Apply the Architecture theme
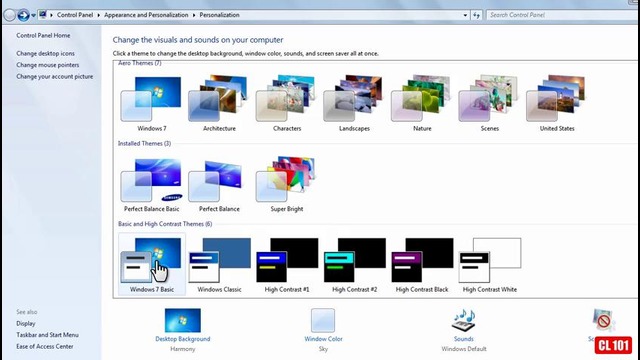 [x=219, y=103]
